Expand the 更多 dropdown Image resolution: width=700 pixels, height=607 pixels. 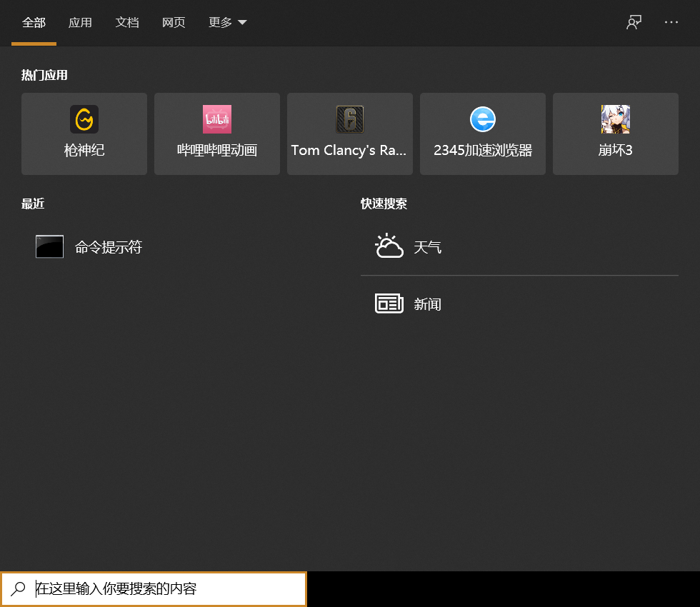tap(228, 22)
